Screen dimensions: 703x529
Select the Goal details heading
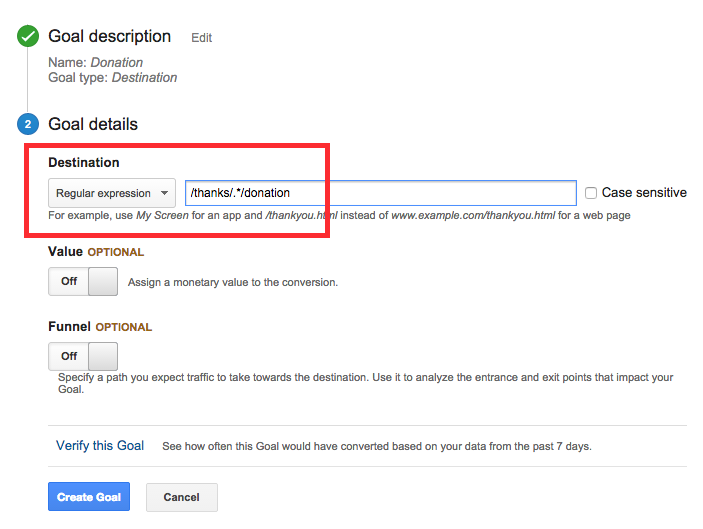click(93, 125)
